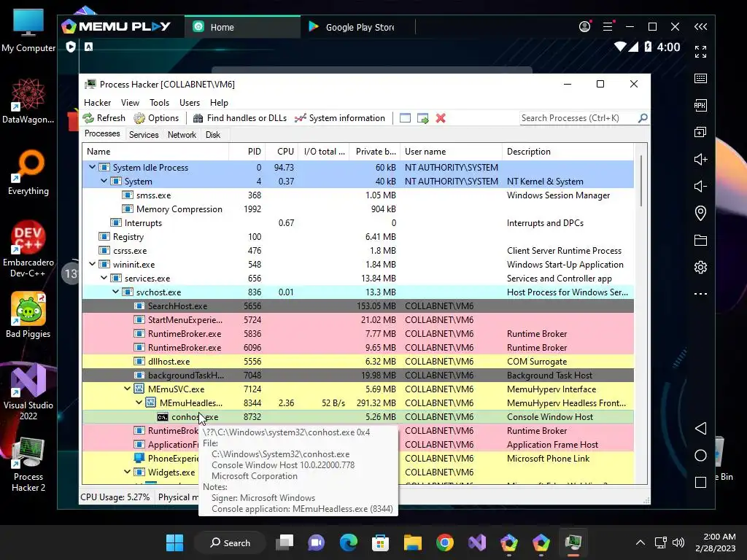This screenshot has height=560, width=747.
Task: Open MEmu shared folder icon
Action: (x=700, y=240)
